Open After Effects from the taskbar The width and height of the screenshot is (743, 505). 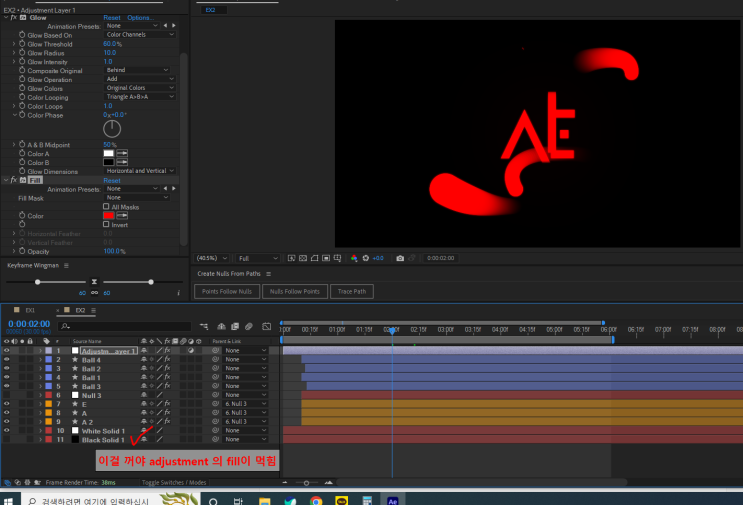(393, 499)
